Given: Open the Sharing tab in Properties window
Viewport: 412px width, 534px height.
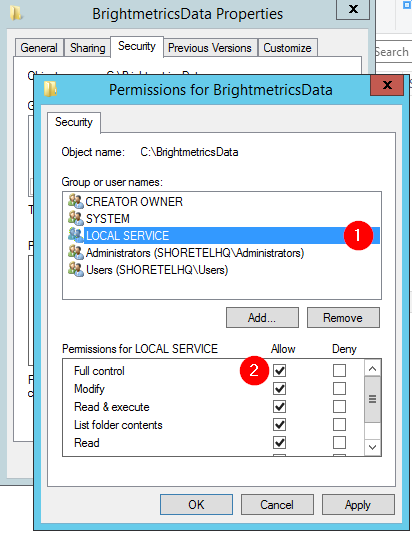Looking at the screenshot, I should 88,48.
